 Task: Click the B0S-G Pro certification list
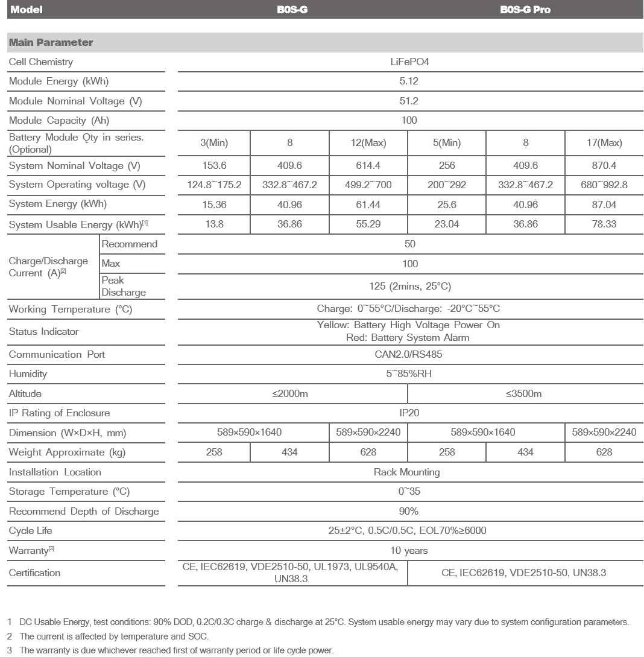523,573
